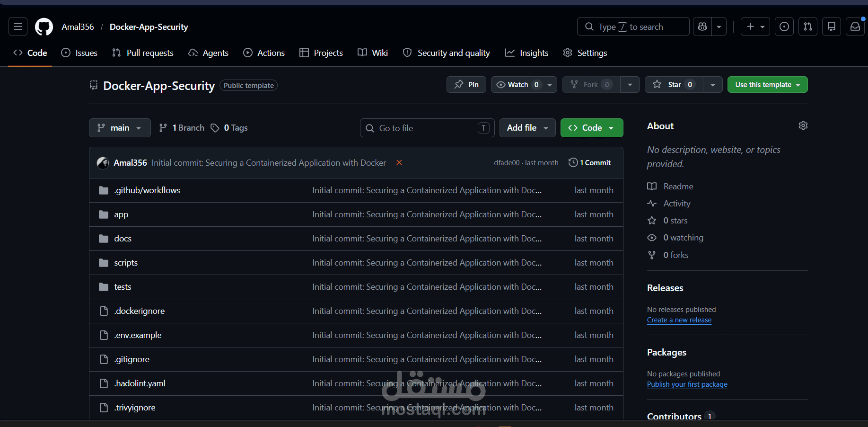
Task: Click Create a new release link
Action: pyautogui.click(x=679, y=320)
